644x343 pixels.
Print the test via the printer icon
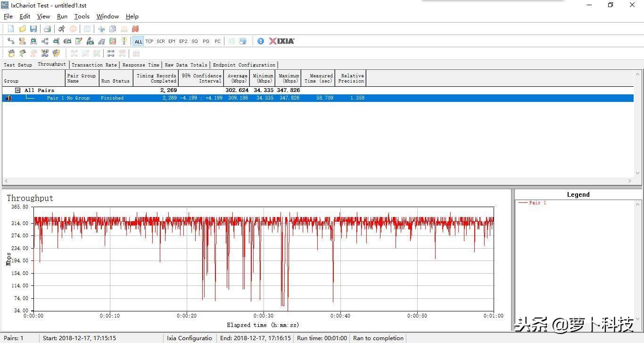click(47, 29)
